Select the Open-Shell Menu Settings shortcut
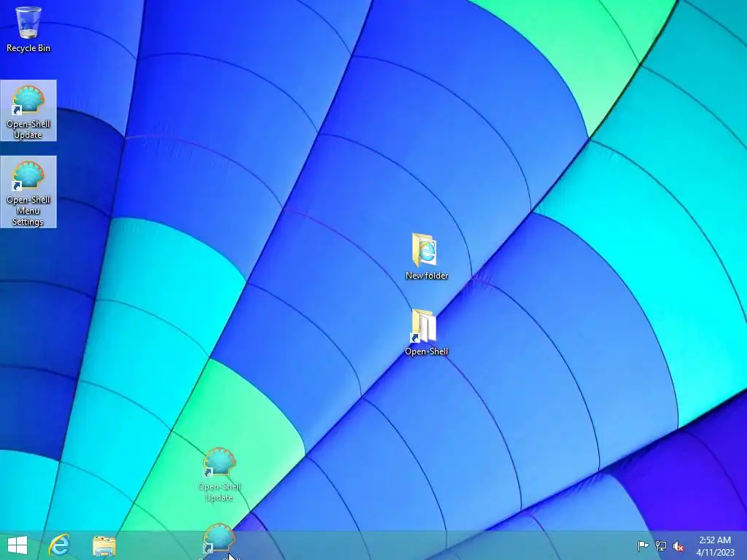The image size is (747, 560). [28, 192]
